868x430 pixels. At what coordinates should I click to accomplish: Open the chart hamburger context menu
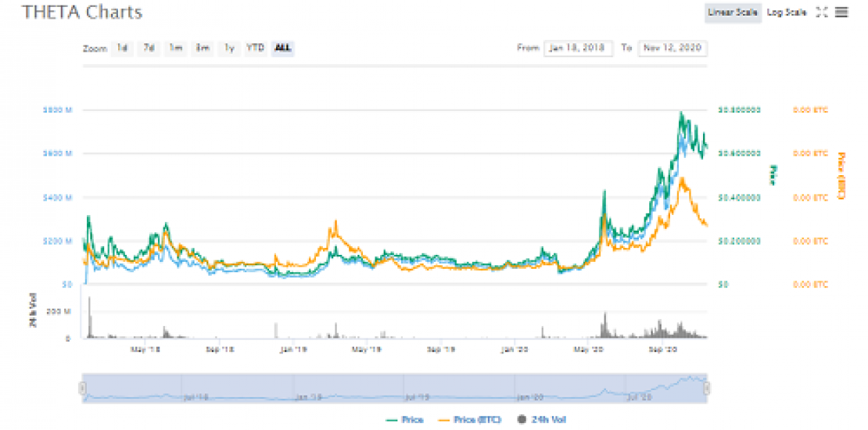coord(841,13)
